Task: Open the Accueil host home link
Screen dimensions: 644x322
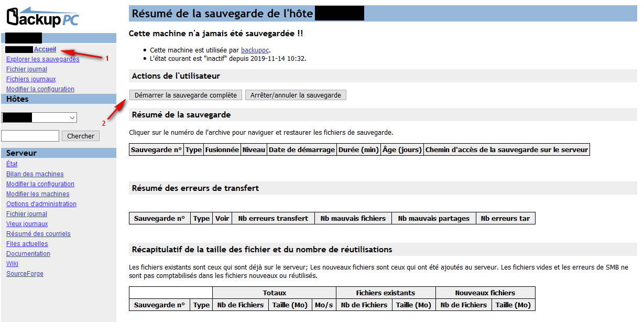Action: 45,49
